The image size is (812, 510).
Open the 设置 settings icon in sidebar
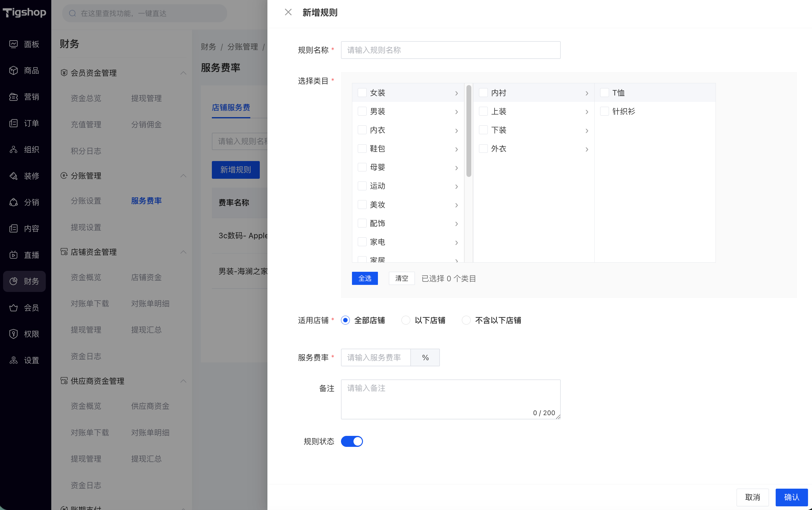coord(13,361)
